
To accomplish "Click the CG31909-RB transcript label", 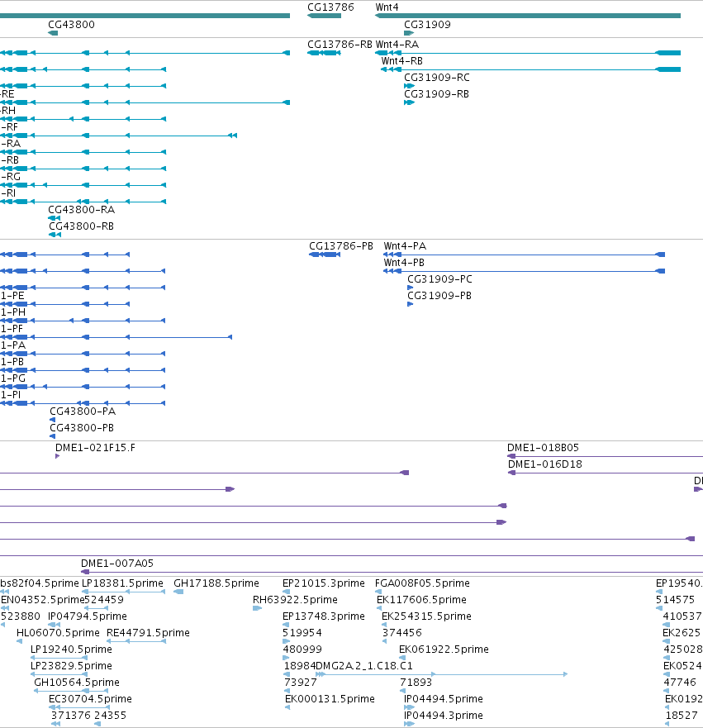I will pos(436,94).
